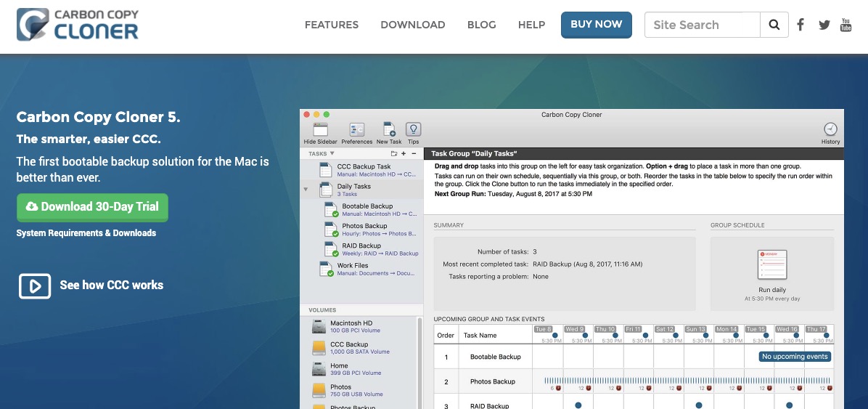Open the FEATURES menu item

[x=331, y=25]
